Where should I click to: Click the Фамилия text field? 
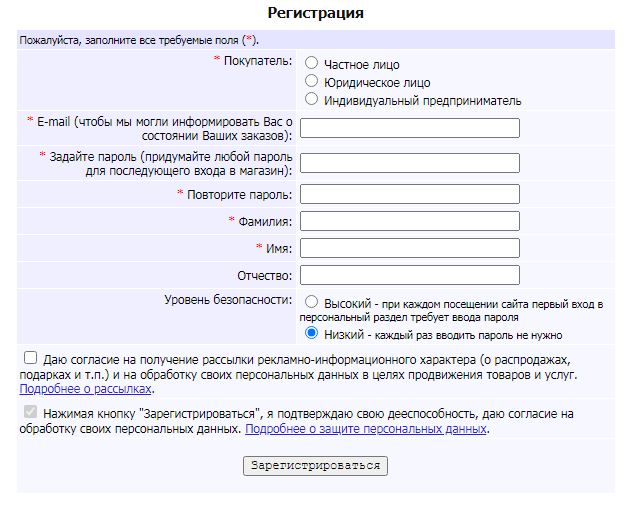tap(410, 221)
